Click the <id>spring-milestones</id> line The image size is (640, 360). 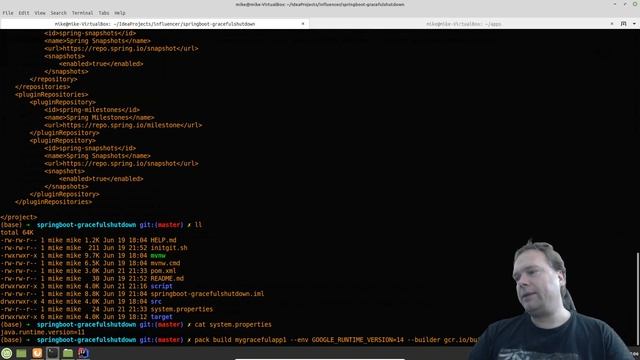[x=92, y=110]
